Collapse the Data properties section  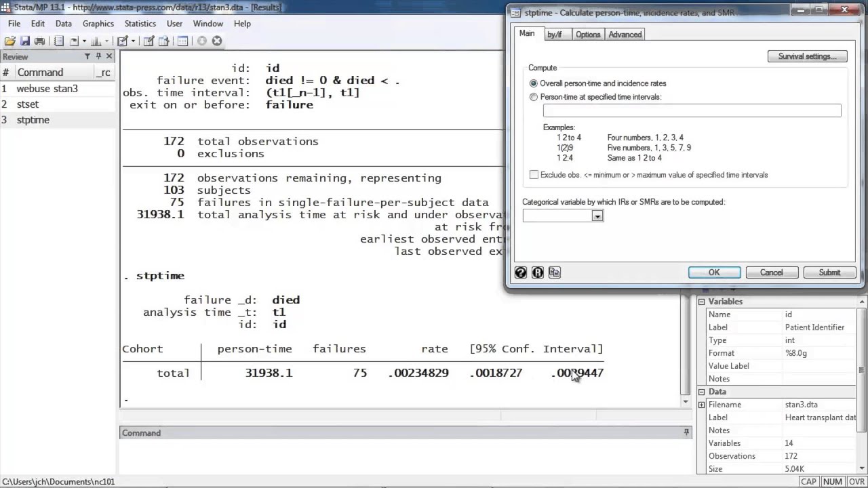(x=702, y=392)
